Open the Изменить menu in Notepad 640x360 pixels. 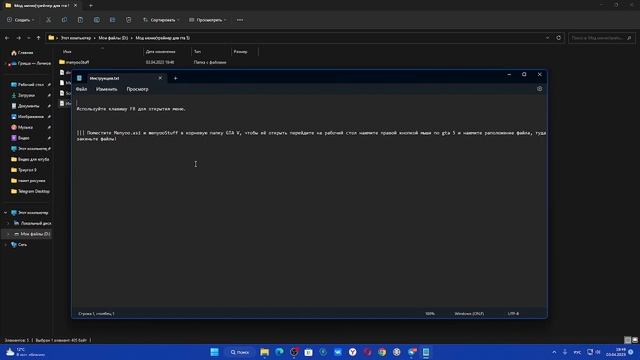pyautogui.click(x=107, y=89)
